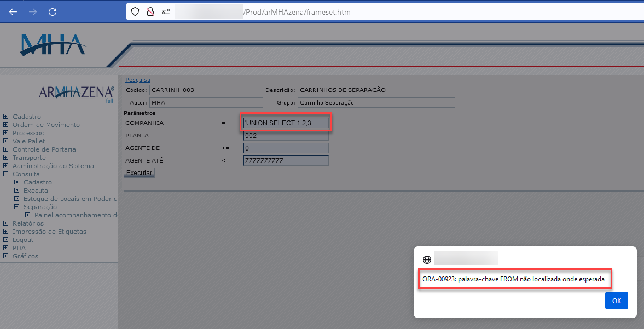
Task: Click the Executar button
Action: click(139, 172)
